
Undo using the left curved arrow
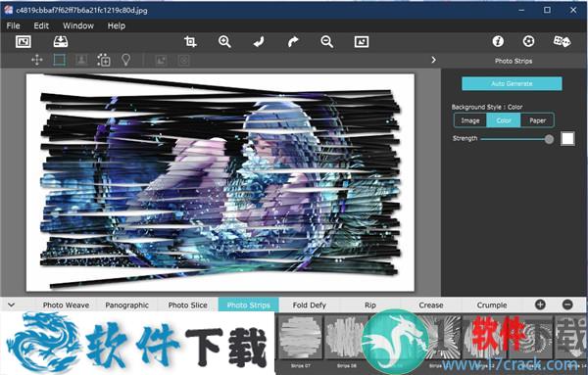(x=259, y=41)
